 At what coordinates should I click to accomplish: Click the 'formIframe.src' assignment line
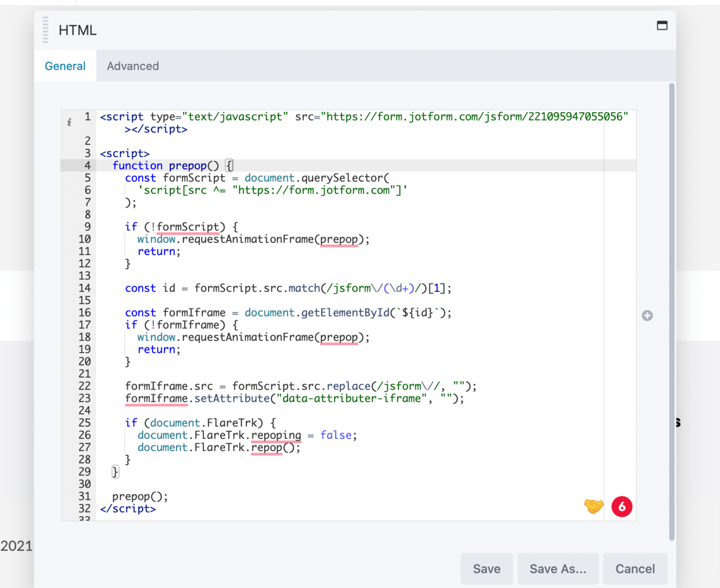(301, 386)
